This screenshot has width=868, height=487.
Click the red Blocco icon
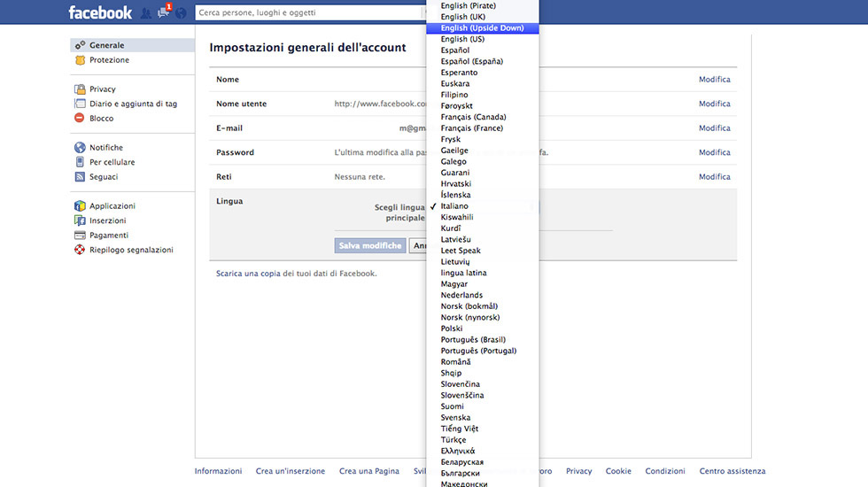click(80, 119)
